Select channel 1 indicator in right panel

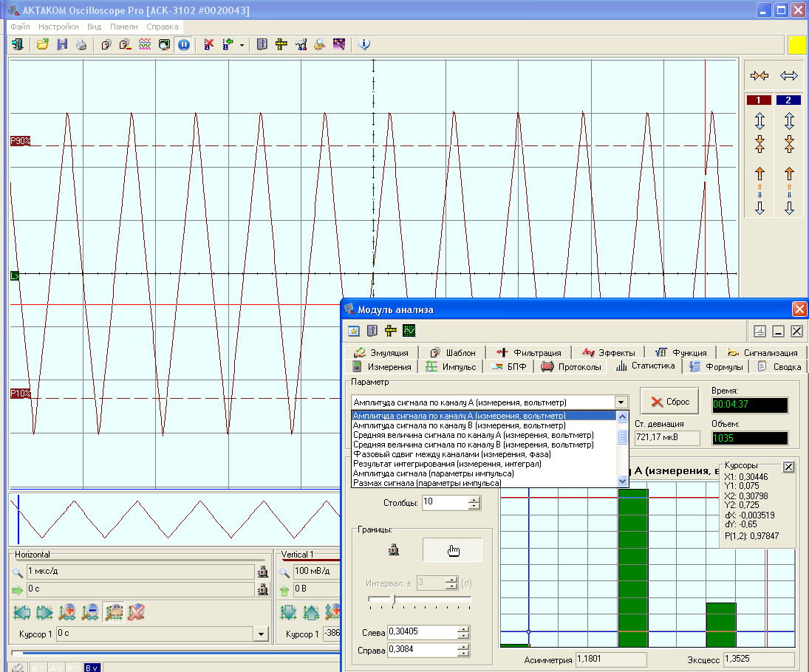(759, 100)
